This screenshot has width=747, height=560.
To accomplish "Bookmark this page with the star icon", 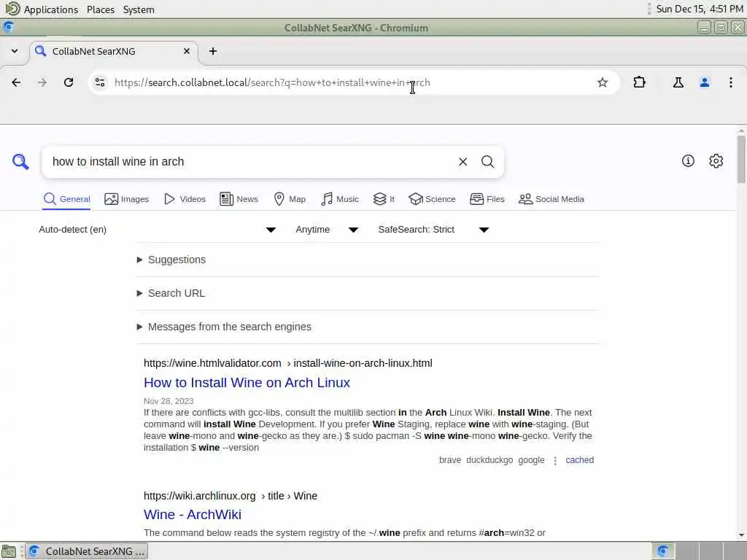I will click(602, 82).
